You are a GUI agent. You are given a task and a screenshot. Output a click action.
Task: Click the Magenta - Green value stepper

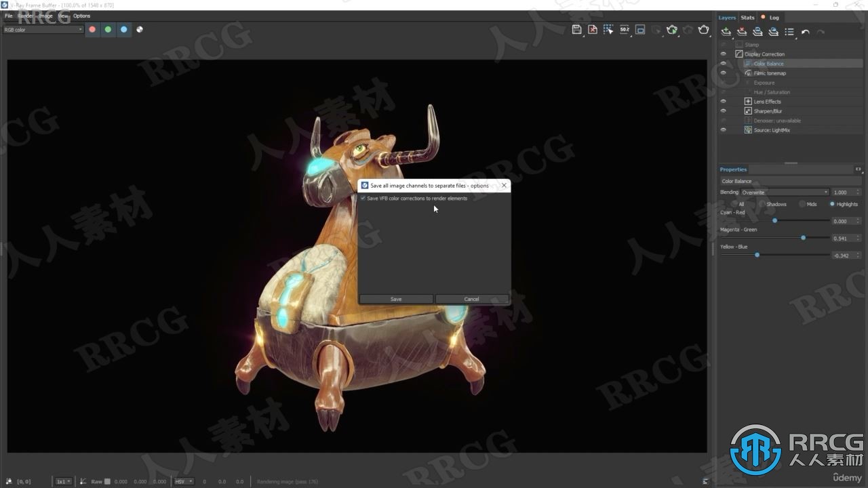(x=859, y=238)
